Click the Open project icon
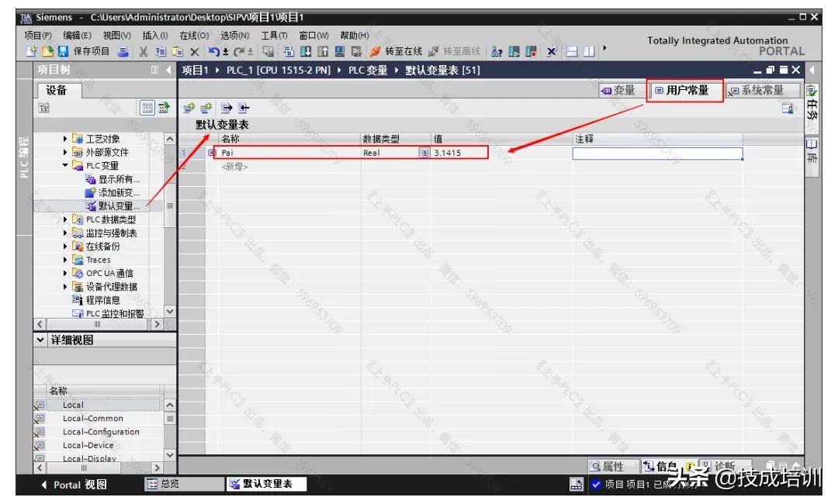The height and width of the screenshot is (504, 838). 47,51
